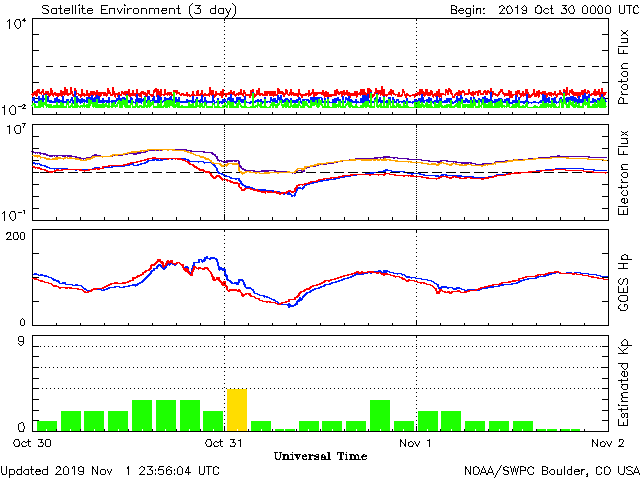Click the '9' Kp scale label
This screenshot has height=480, width=640.
click(21, 341)
